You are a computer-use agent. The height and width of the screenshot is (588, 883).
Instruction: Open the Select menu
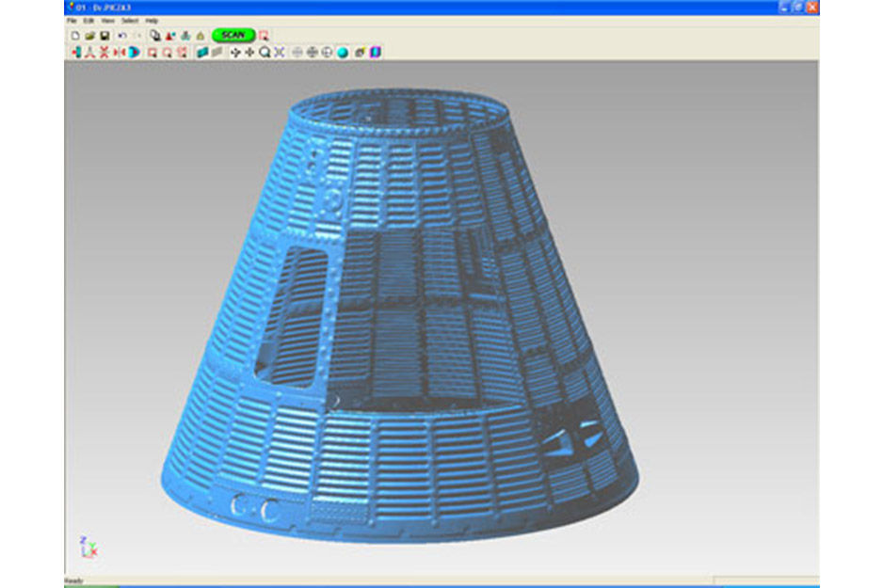[x=130, y=21]
